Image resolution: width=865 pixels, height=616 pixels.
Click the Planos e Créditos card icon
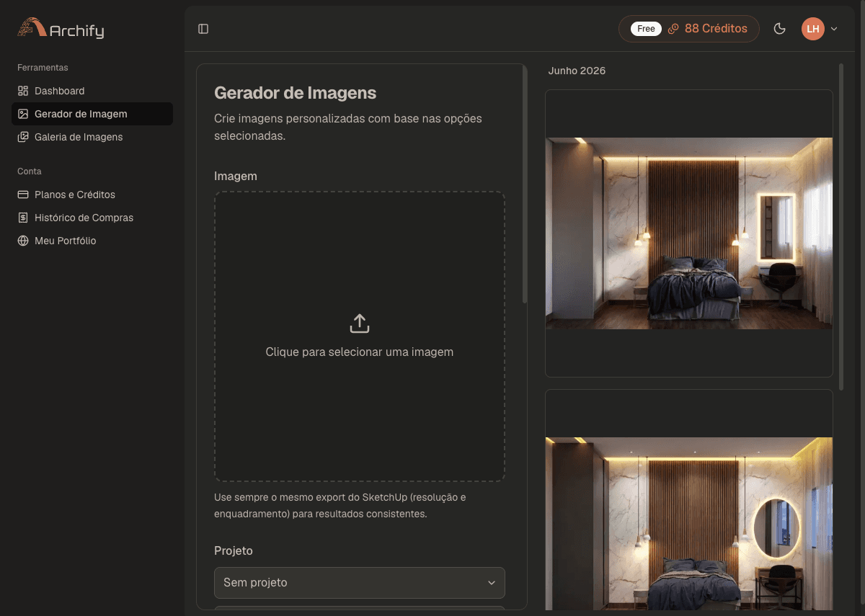tap(23, 195)
